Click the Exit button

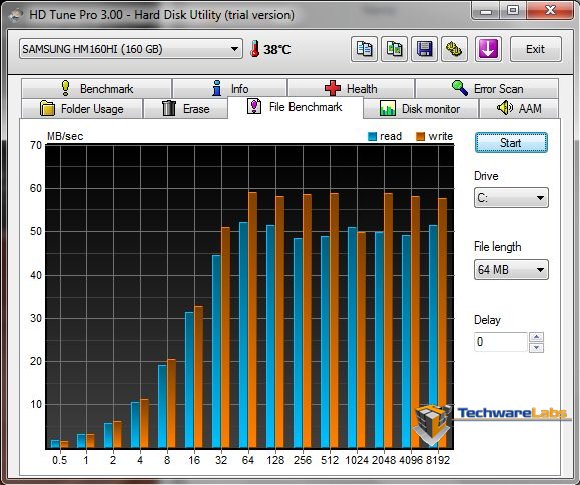click(535, 49)
